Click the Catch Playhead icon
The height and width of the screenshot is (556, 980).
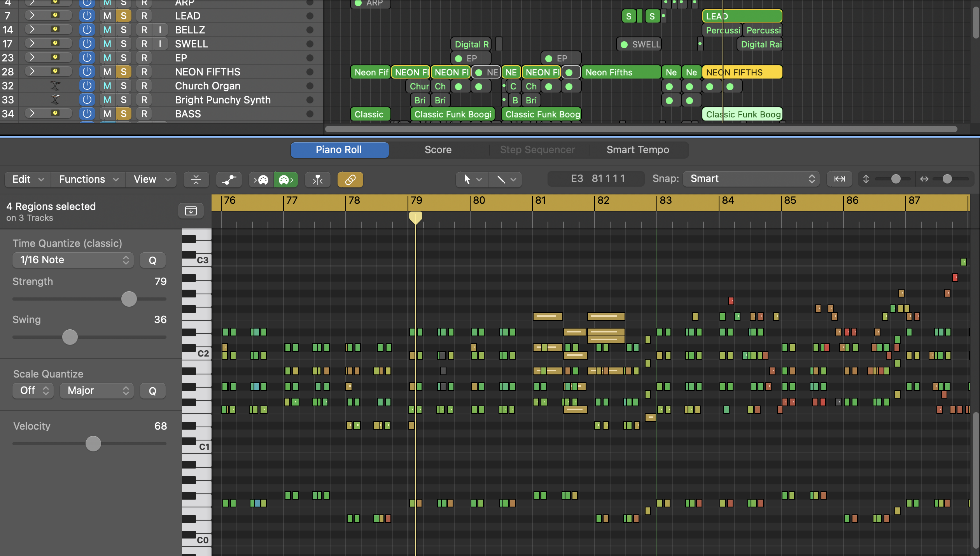(318, 179)
